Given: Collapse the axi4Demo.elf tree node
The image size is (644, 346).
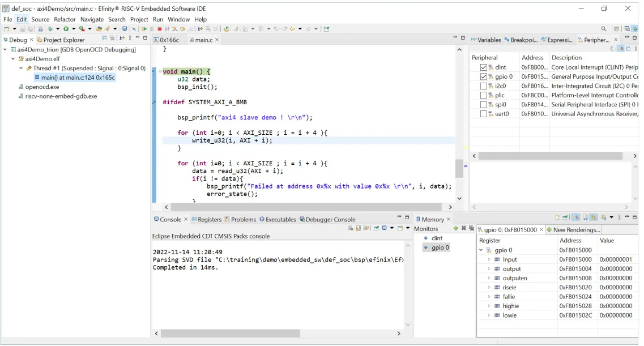Looking at the screenshot, I should [13, 59].
